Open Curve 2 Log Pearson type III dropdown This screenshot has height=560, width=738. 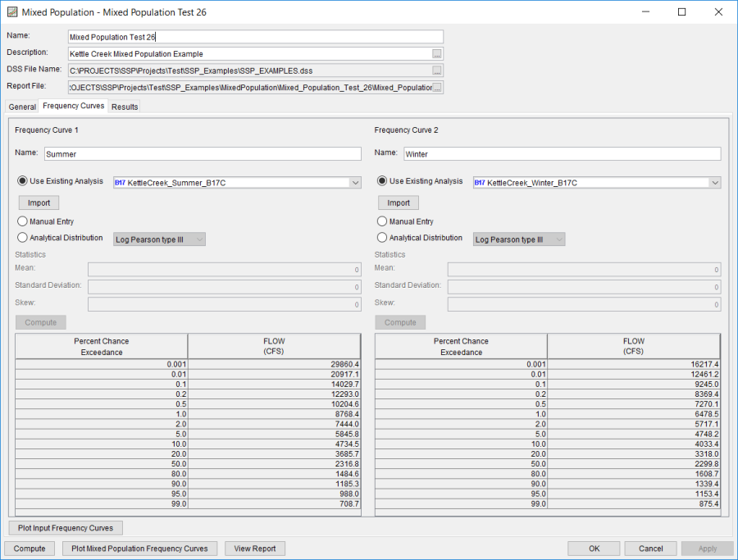519,239
